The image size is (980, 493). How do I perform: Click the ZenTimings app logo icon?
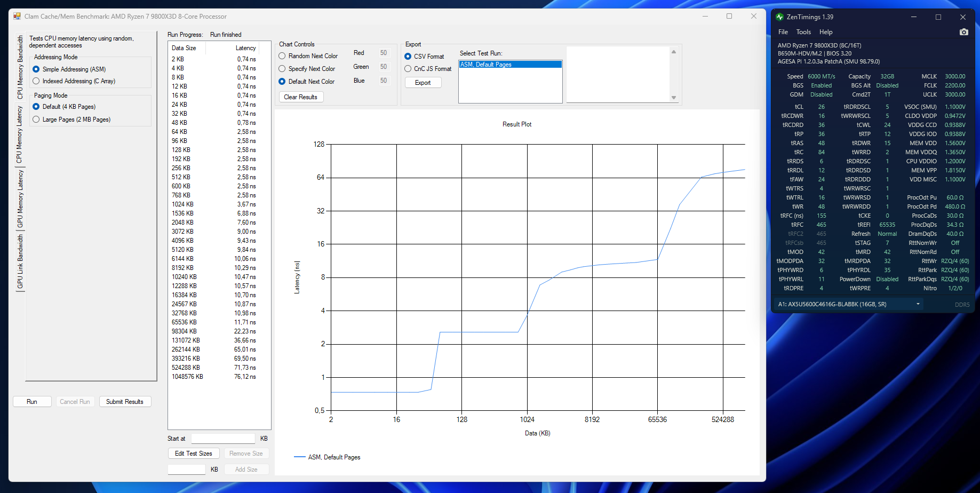(779, 17)
